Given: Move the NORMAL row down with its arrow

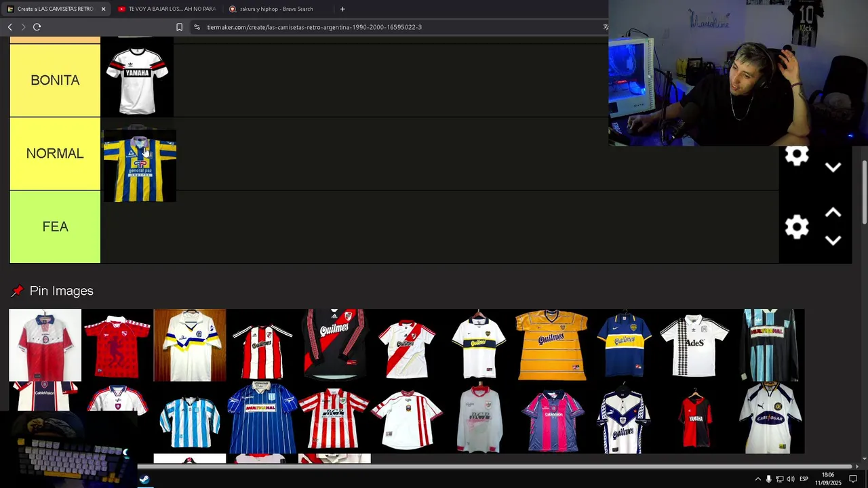Looking at the screenshot, I should tap(833, 167).
